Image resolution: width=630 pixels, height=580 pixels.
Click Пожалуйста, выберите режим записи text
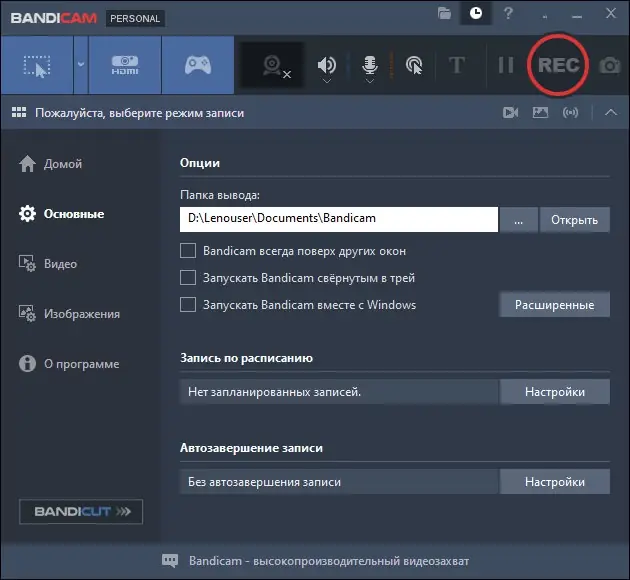point(139,113)
